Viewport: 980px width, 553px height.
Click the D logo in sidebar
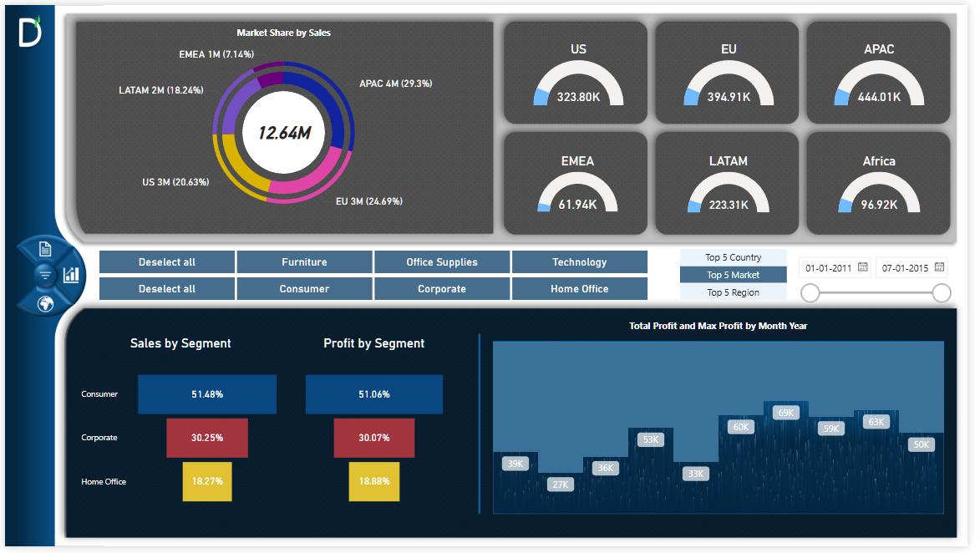pos(30,33)
